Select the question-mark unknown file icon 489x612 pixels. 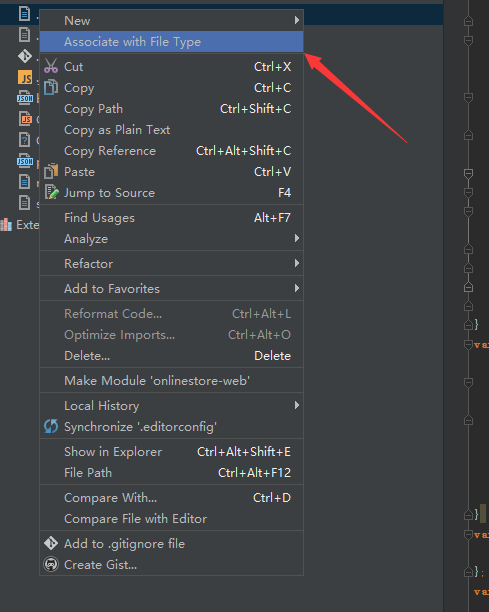pyautogui.click(x=25, y=139)
